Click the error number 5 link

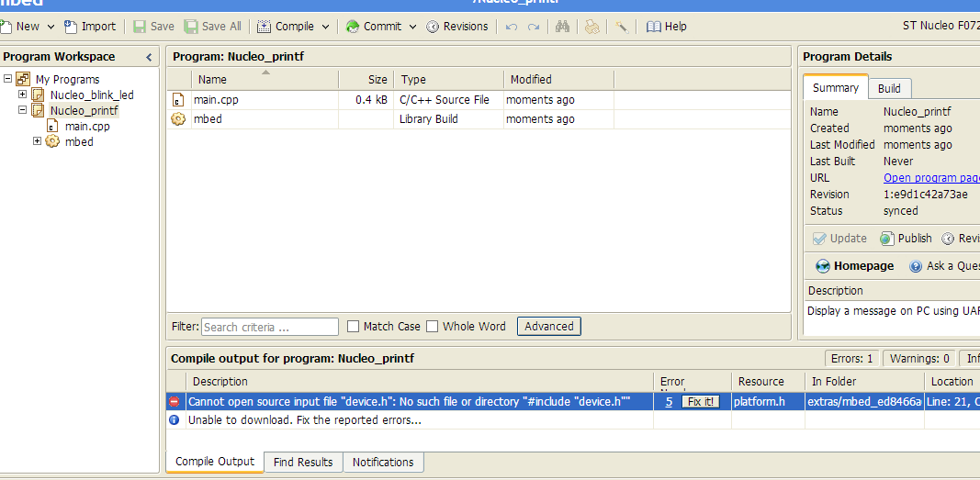tap(669, 401)
